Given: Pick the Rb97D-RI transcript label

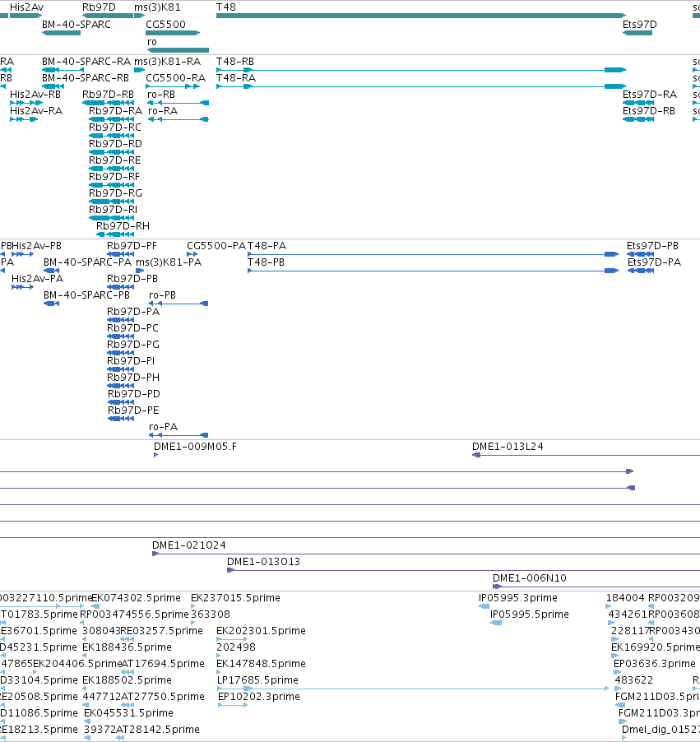Looking at the screenshot, I should 114,209.
